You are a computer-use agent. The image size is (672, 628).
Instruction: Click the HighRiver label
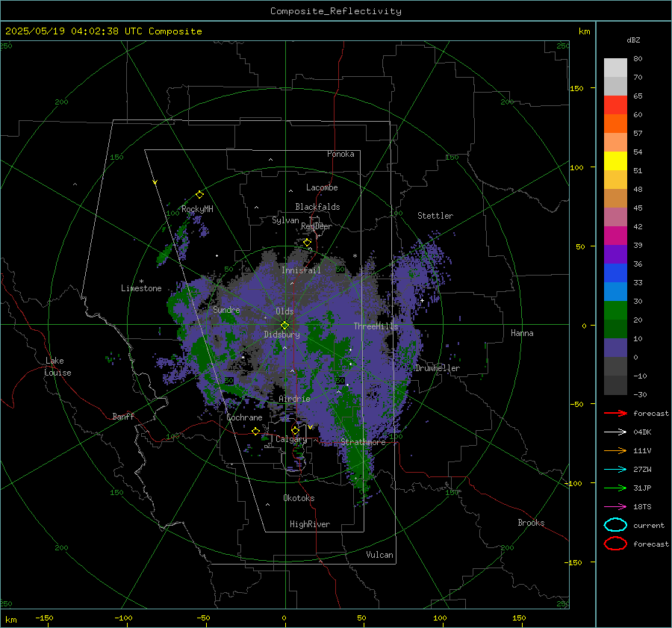click(310, 524)
